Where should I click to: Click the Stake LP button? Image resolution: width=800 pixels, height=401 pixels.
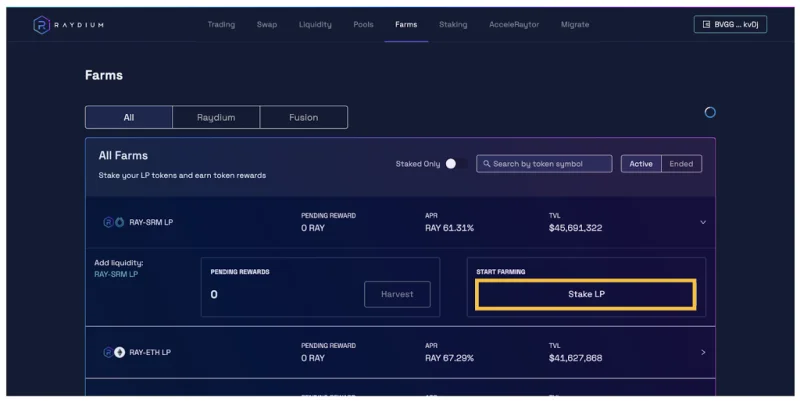586,294
